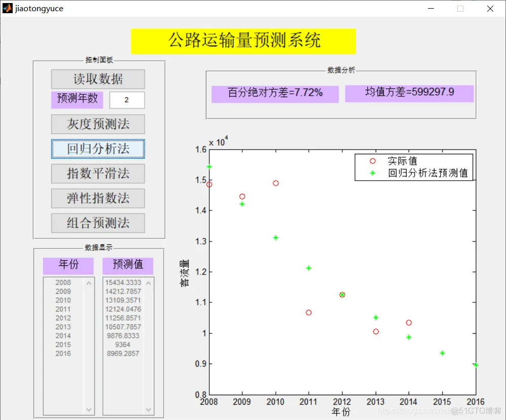The image size is (506, 420).
Task: Run the 指数平滑法 prediction method
Action: [97, 174]
